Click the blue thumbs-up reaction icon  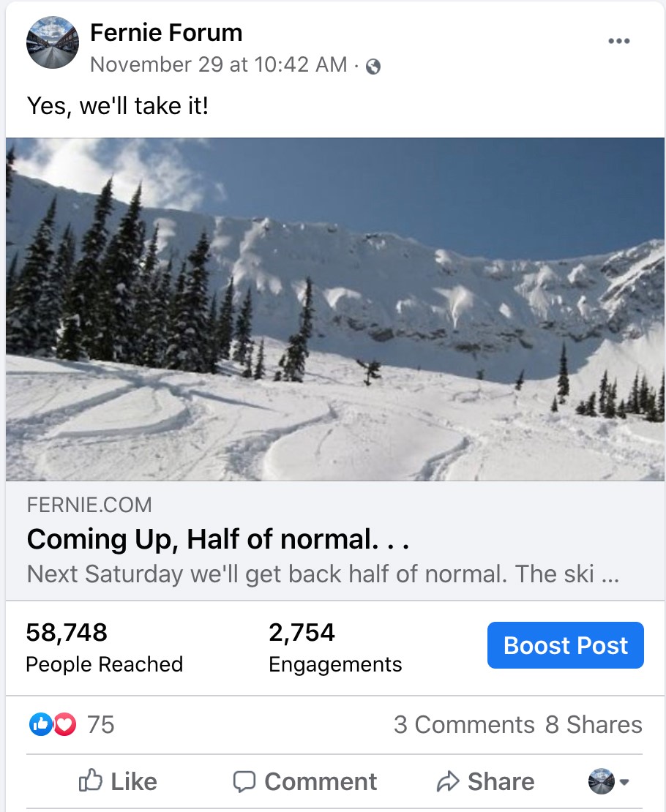(x=40, y=725)
